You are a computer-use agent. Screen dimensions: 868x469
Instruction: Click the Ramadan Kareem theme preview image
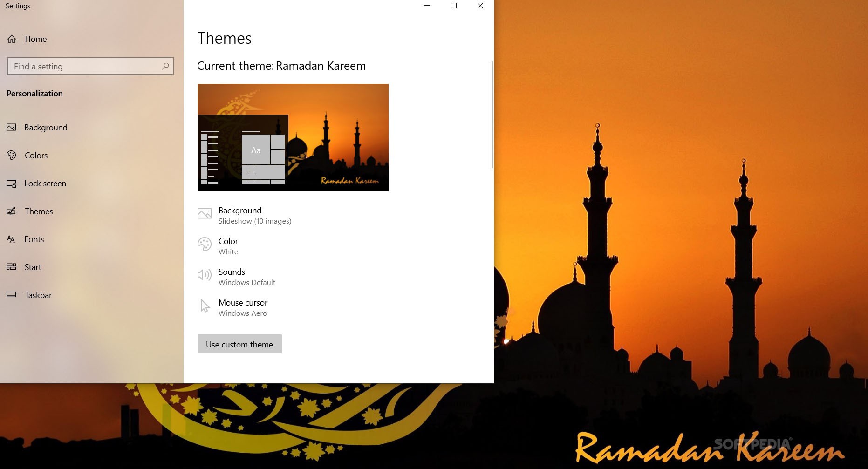click(x=293, y=137)
